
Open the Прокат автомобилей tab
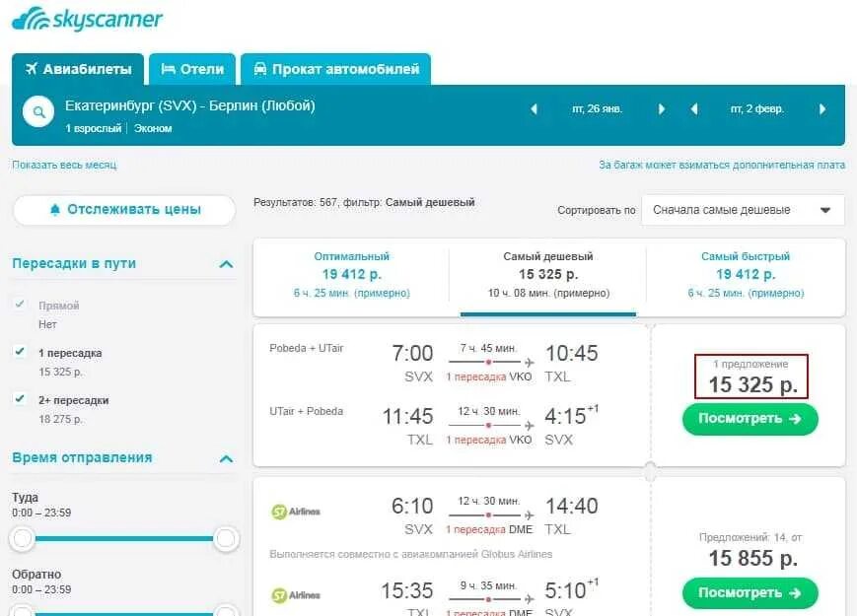tap(336, 69)
